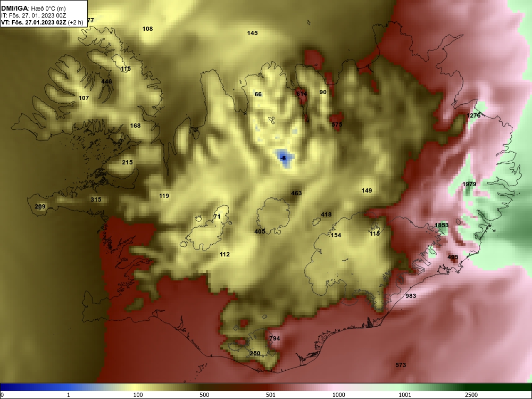Click the map value 418
This screenshot has width=532, height=399.
tap(326, 214)
